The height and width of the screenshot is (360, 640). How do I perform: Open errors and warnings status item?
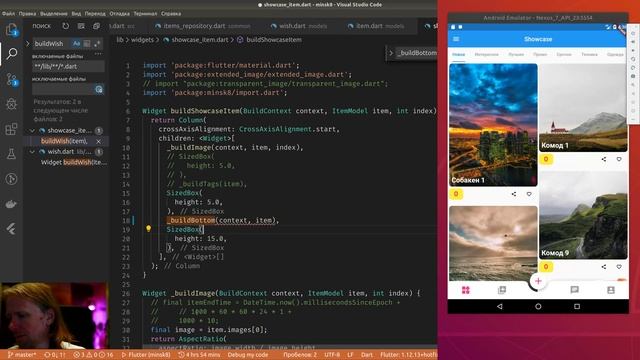(x=93, y=355)
